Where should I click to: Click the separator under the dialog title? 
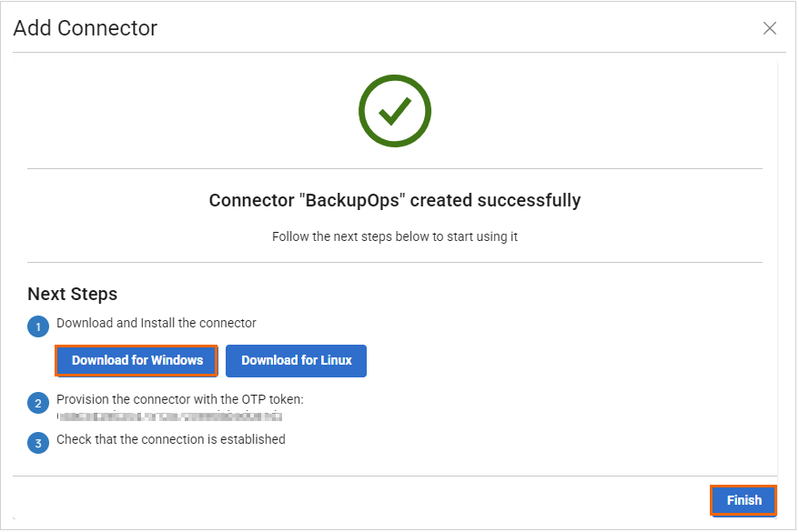point(394,52)
